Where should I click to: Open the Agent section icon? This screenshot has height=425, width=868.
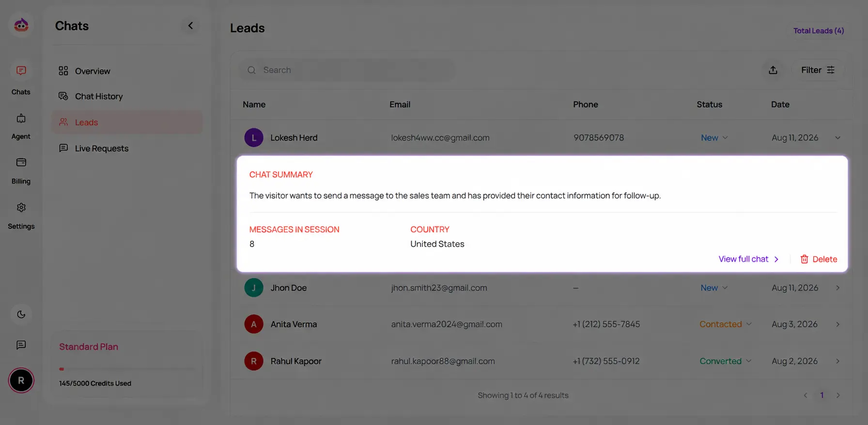[21, 119]
